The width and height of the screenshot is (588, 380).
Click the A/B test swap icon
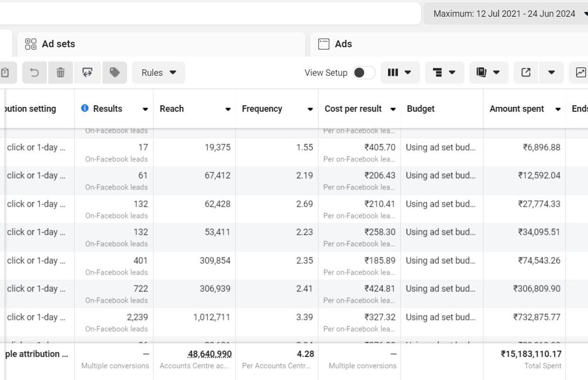[x=88, y=73]
